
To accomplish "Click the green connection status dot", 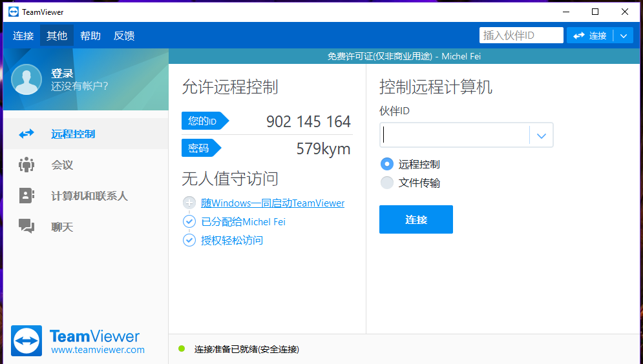I will coord(182,349).
